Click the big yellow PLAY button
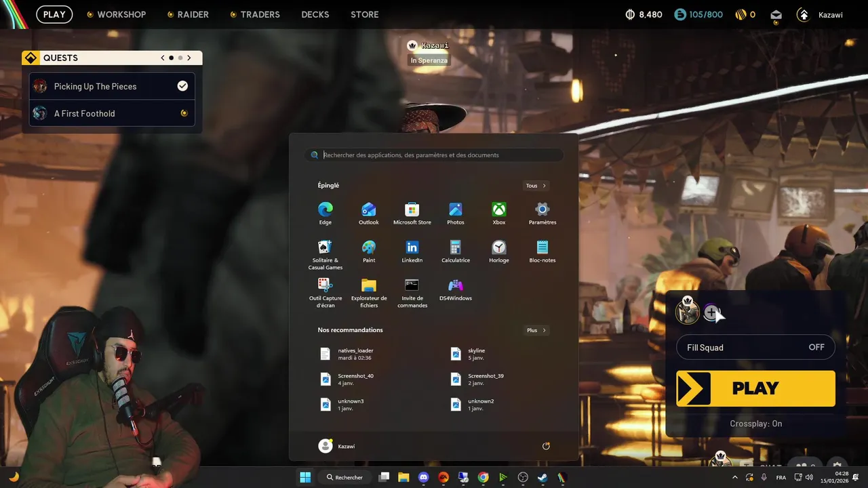 pyautogui.click(x=755, y=388)
